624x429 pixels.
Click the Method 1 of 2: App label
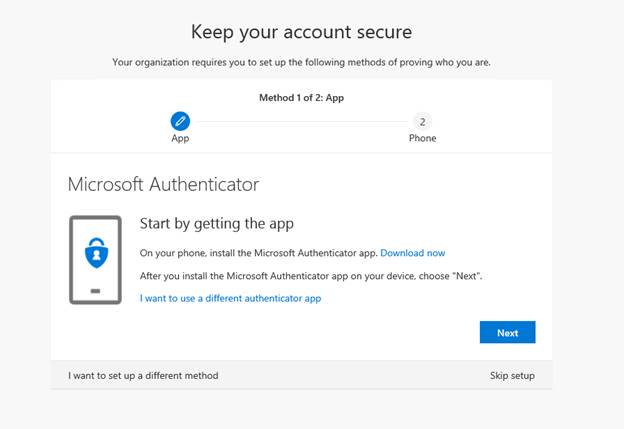point(302,98)
